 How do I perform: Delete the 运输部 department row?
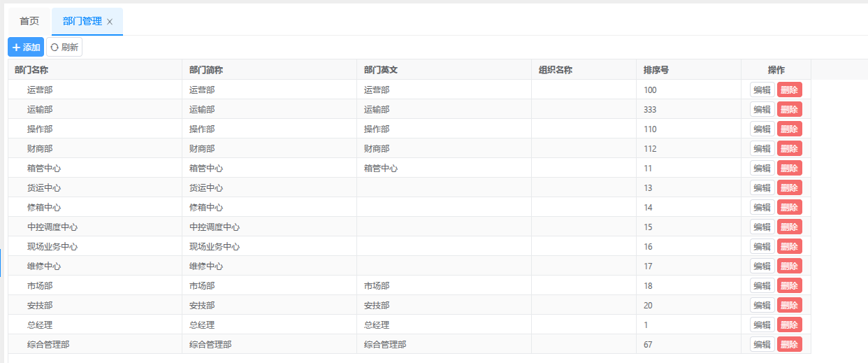coord(789,109)
